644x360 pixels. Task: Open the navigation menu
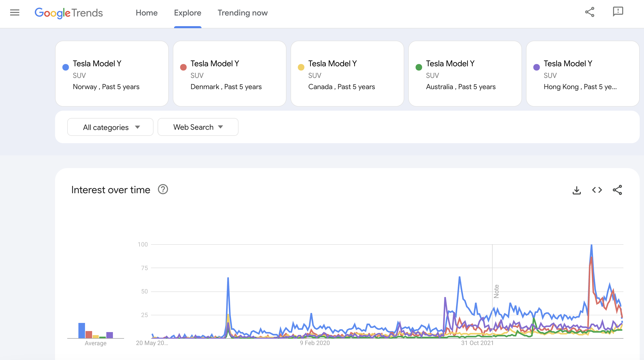pyautogui.click(x=14, y=12)
